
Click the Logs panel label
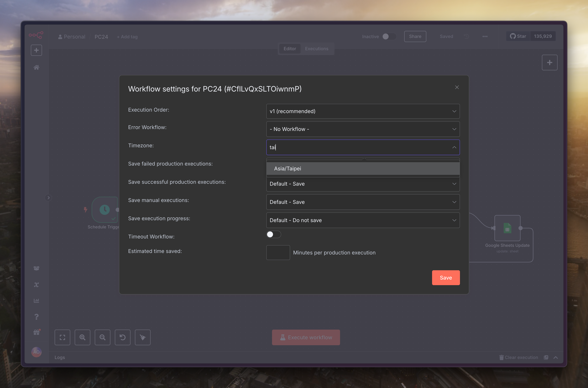(x=60, y=357)
